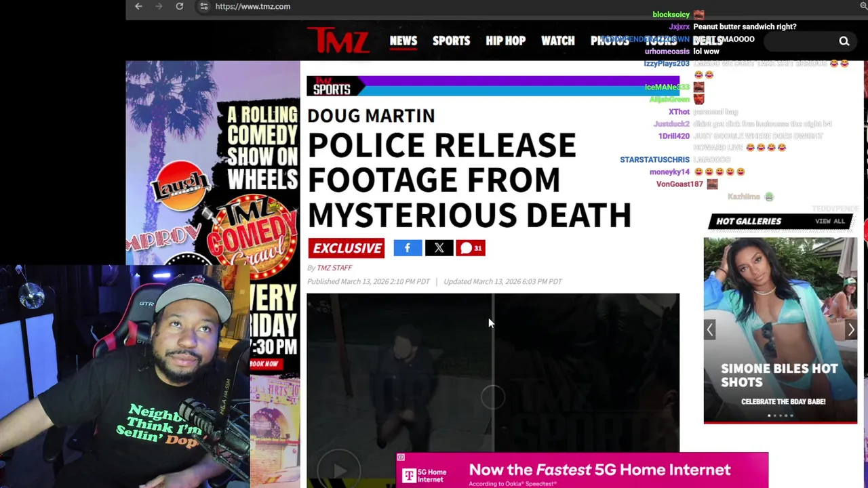Select chat username Justduck2

click(x=671, y=123)
